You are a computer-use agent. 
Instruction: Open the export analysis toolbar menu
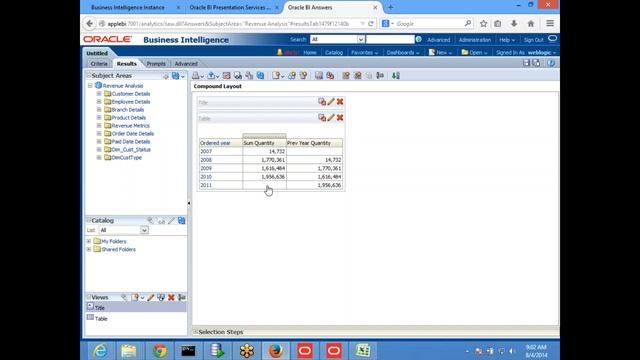pyautogui.click(x=213, y=76)
